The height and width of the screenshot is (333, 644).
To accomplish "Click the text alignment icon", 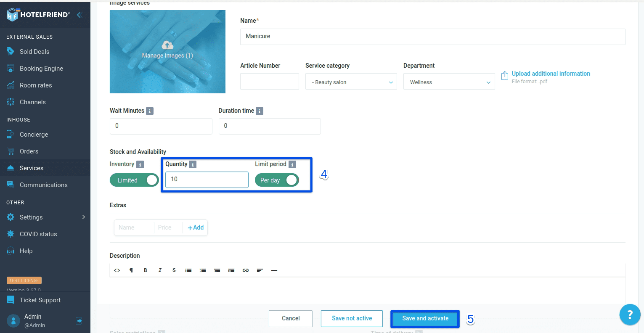I will click(x=260, y=270).
